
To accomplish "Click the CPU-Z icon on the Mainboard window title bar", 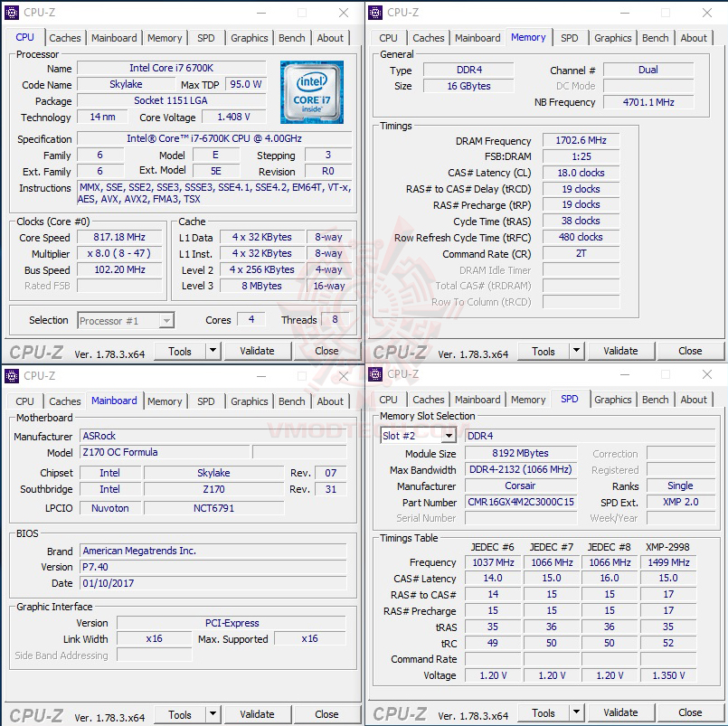I will [x=11, y=375].
